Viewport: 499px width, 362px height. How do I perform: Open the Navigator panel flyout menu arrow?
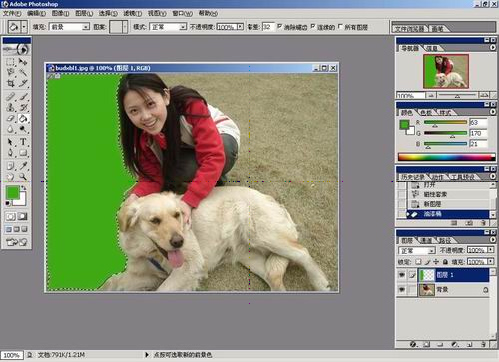click(x=493, y=48)
